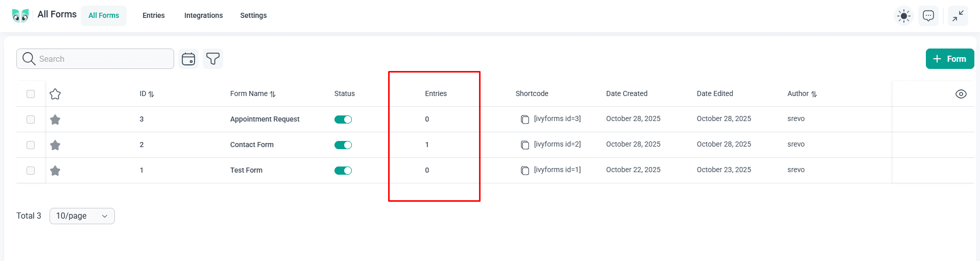The width and height of the screenshot is (980, 261).
Task: Open the feedback chat bubble icon
Action: 928,16
